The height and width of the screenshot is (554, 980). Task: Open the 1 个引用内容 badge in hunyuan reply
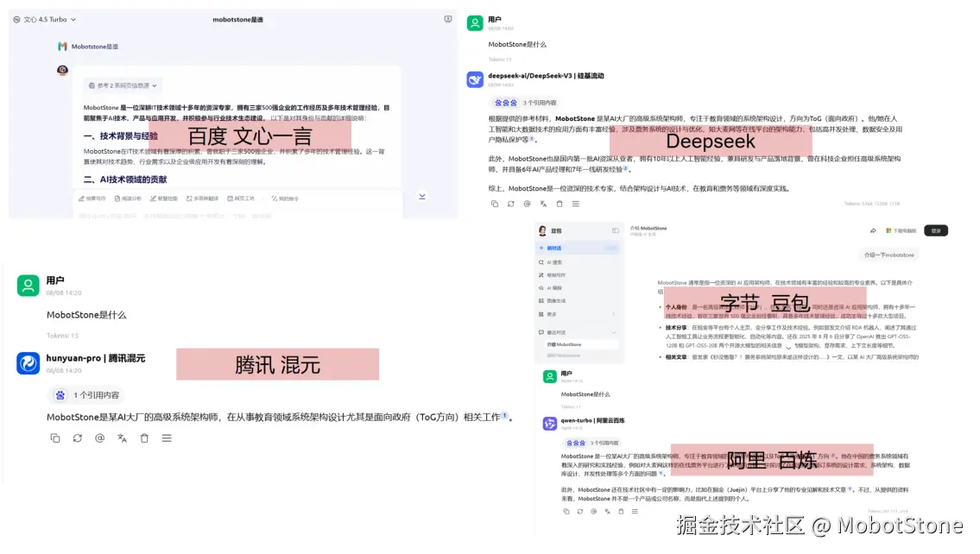[86, 394]
